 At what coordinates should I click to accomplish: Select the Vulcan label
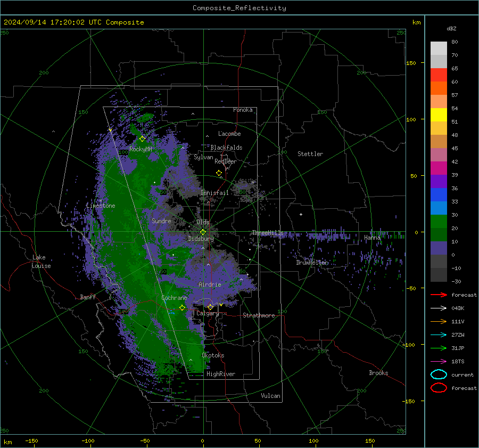[270, 396]
